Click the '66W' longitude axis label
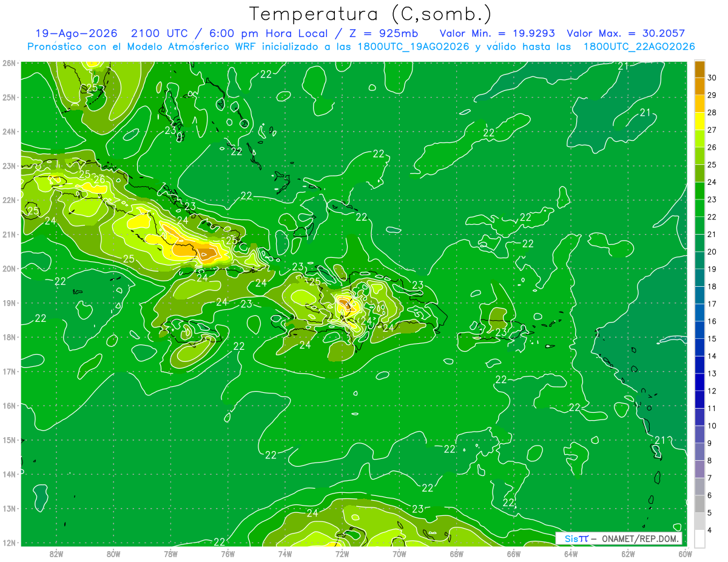 coord(514,554)
